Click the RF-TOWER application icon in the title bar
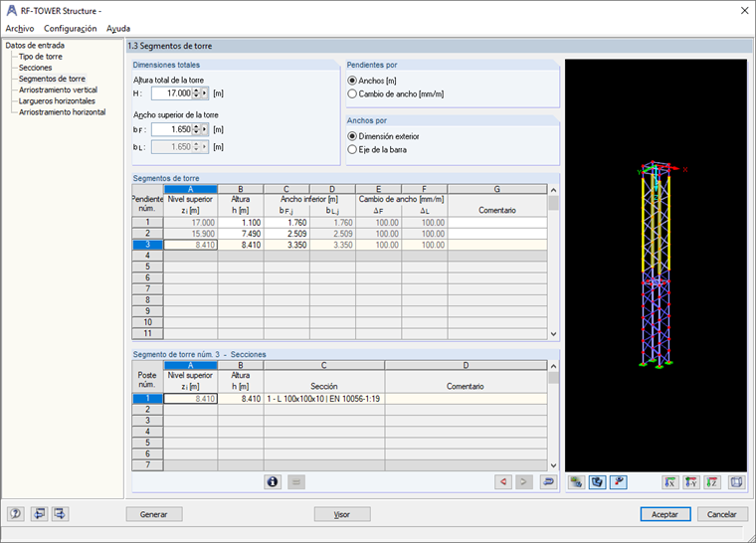 click(x=12, y=10)
